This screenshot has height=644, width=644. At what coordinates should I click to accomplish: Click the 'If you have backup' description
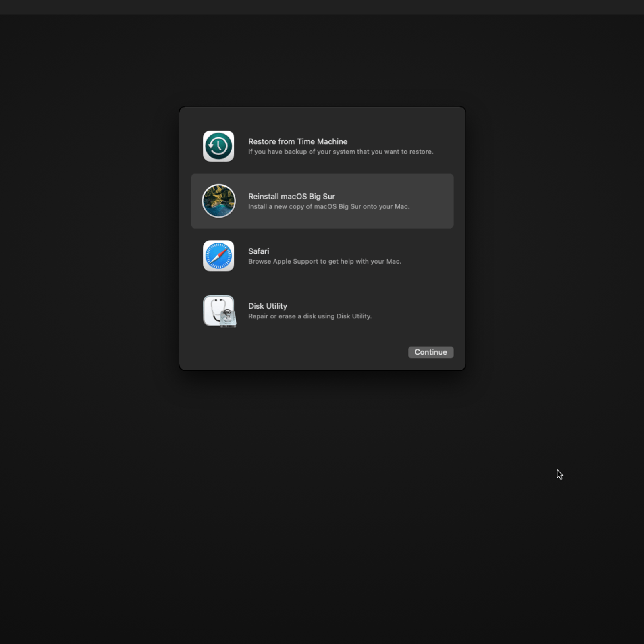pyautogui.click(x=341, y=152)
